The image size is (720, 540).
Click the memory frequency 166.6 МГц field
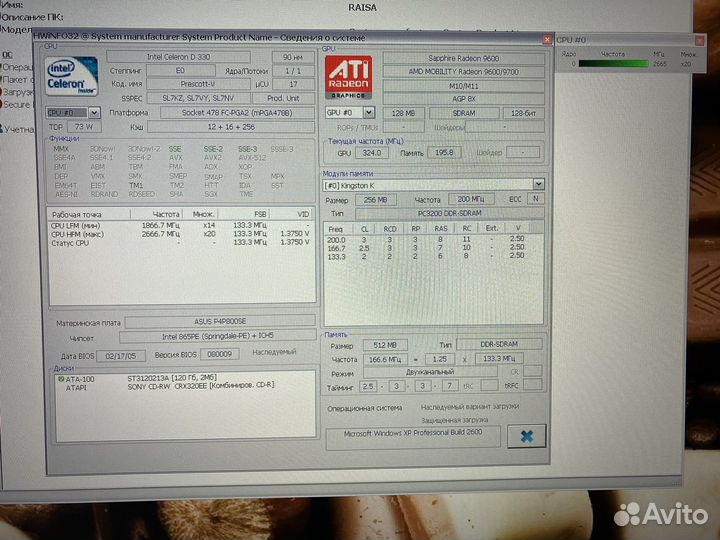pyautogui.click(x=385, y=359)
